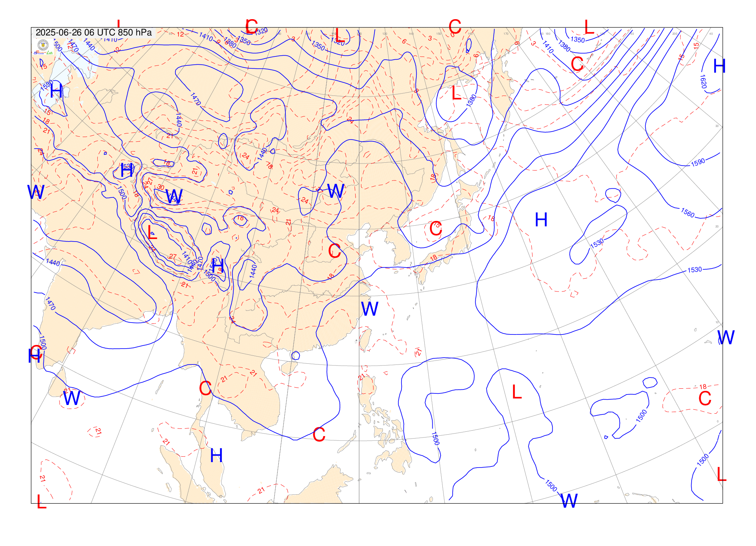Image resolution: width=756 pixels, height=546 pixels.
Task: Select the red L at the bottom-left corner
Action: [x=42, y=502]
